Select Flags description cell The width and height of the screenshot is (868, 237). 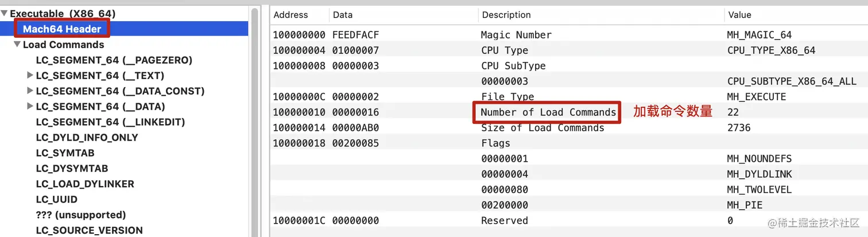[x=495, y=143]
